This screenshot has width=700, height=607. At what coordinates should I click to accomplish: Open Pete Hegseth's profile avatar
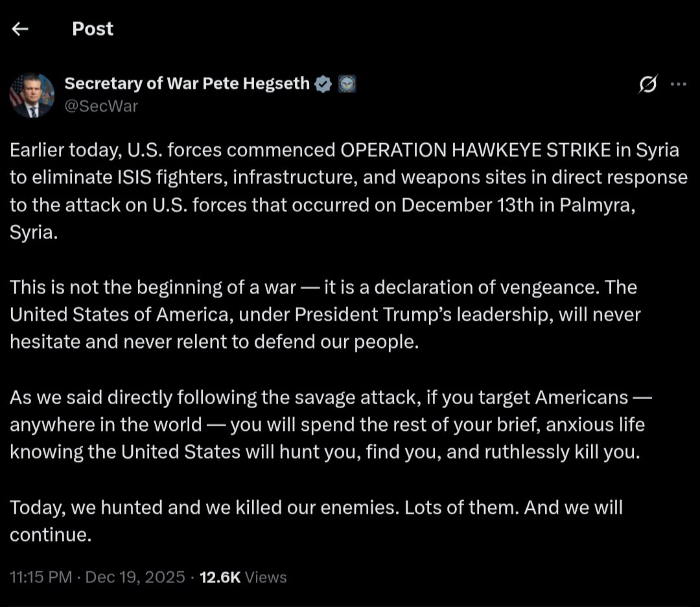pyautogui.click(x=32, y=95)
